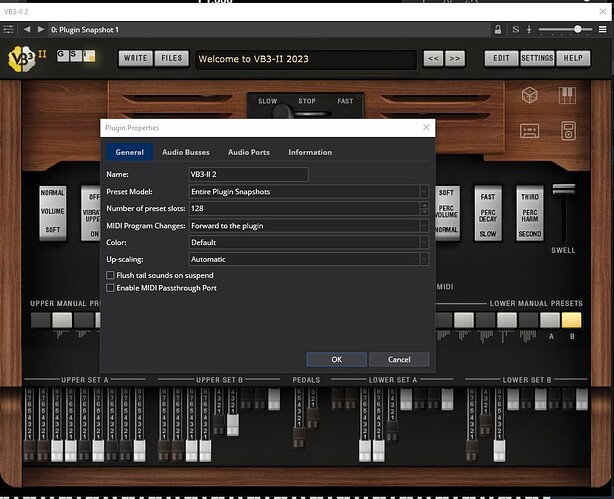Viewport: 614px width, 499px height.
Task: Switch to the Audio Busses tab
Action: [186, 152]
